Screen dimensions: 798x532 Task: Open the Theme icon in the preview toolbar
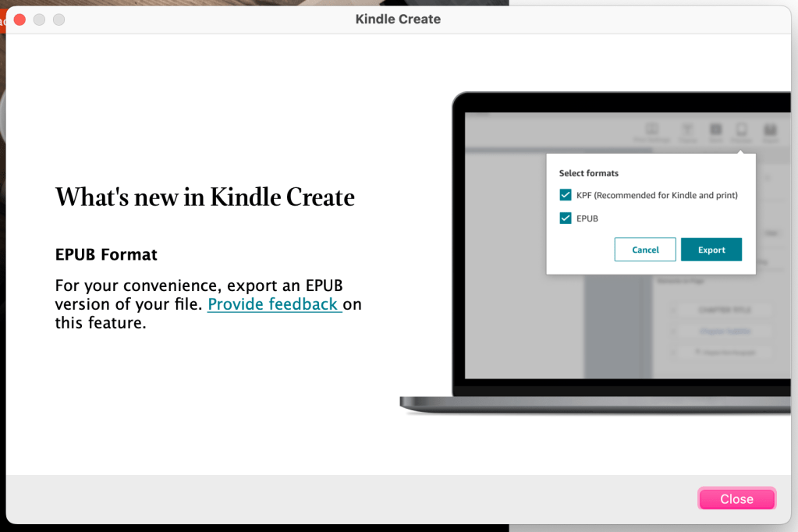tap(688, 130)
